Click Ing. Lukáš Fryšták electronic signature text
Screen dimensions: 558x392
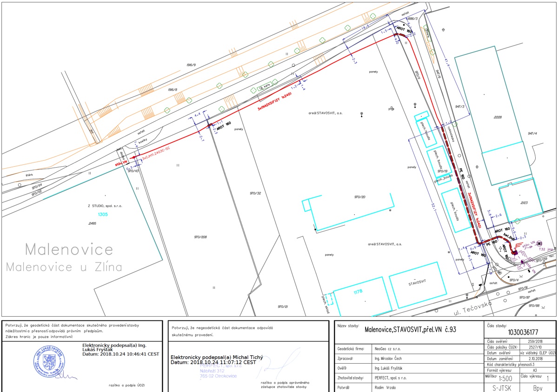120,350
